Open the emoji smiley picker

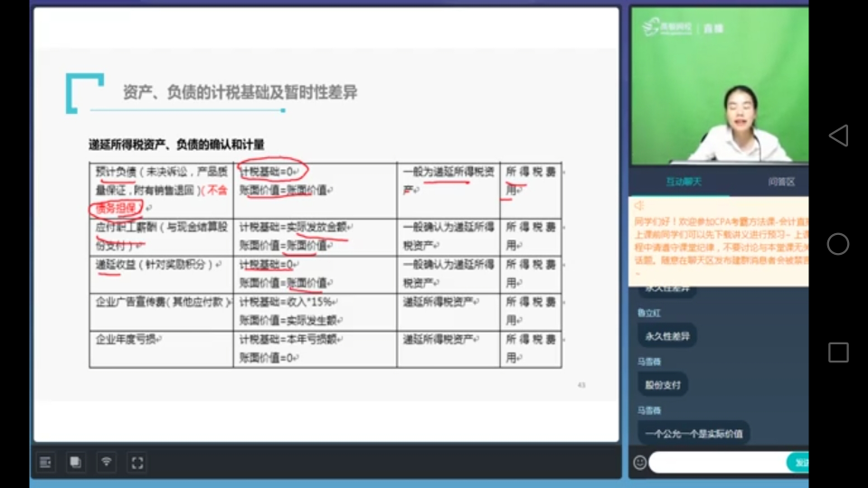tap(639, 463)
